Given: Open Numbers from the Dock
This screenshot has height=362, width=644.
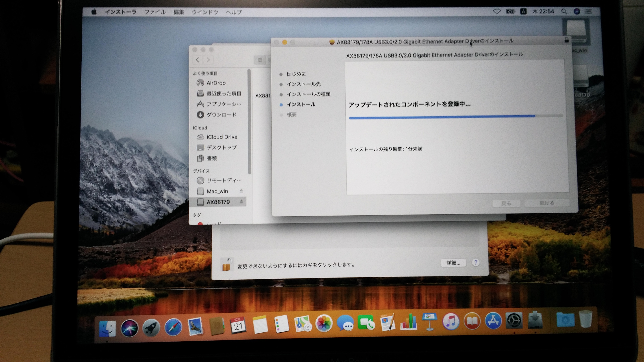Looking at the screenshot, I should tap(409, 322).
